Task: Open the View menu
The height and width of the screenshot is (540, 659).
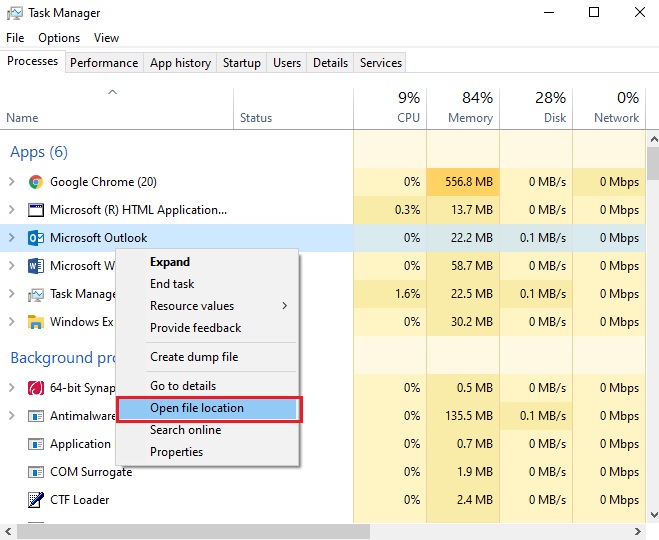Action: click(x=106, y=38)
